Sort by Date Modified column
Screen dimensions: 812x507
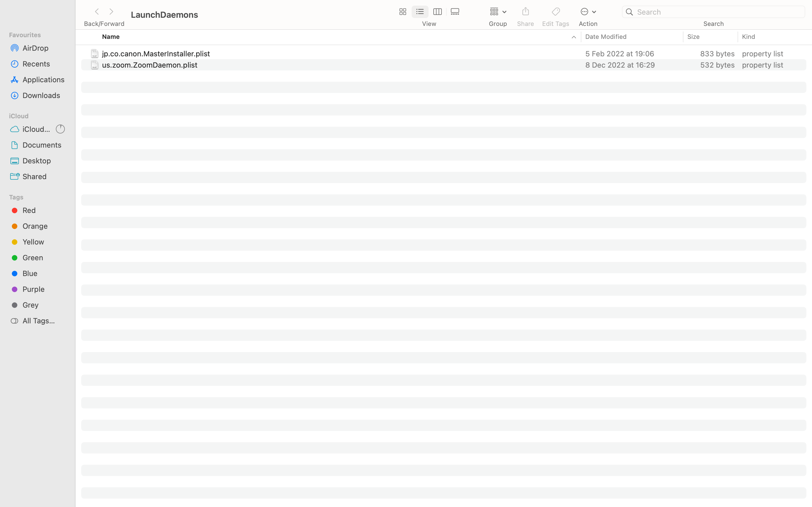pyautogui.click(x=606, y=37)
